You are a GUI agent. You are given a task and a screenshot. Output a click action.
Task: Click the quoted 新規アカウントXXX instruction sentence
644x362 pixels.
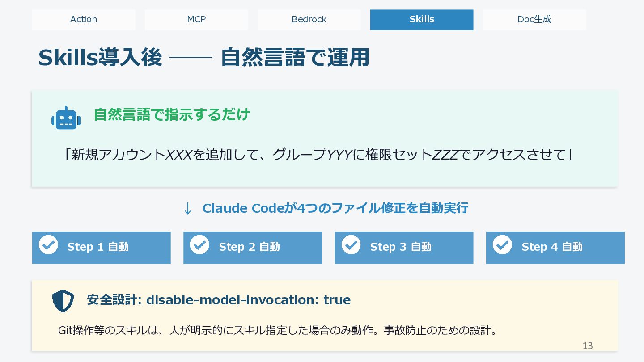(318, 155)
